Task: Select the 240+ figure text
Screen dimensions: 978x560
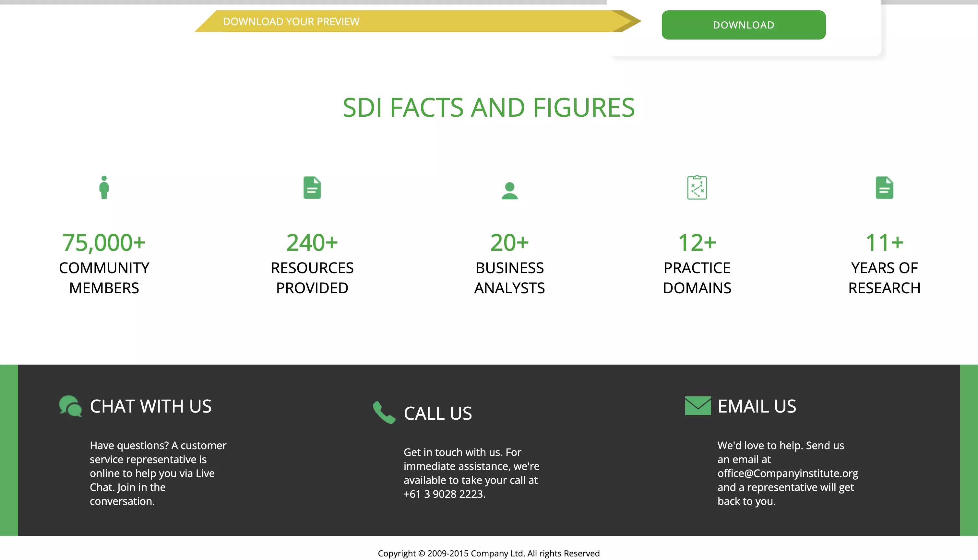Action: tap(312, 243)
